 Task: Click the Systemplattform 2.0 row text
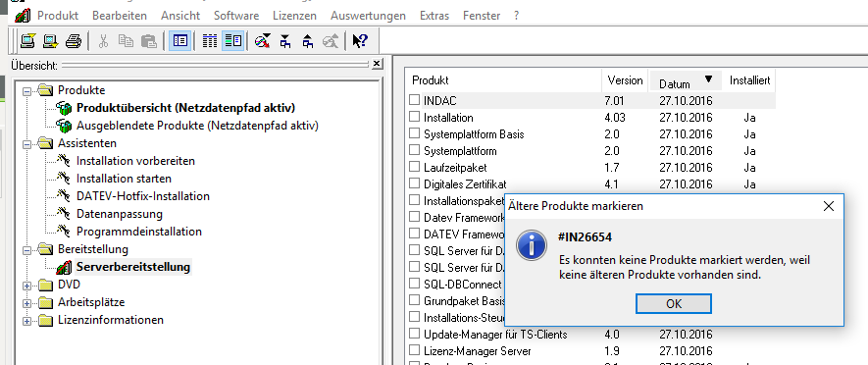(x=460, y=151)
